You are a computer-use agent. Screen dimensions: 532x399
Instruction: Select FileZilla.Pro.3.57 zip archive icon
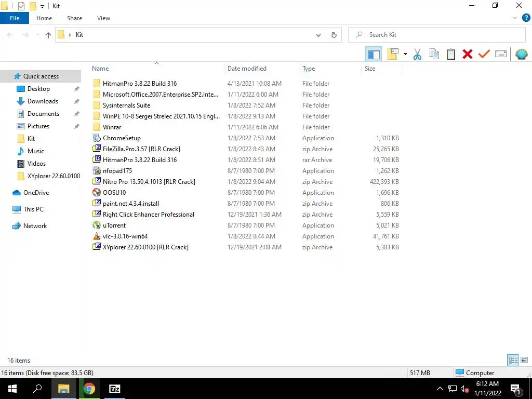coord(97,149)
